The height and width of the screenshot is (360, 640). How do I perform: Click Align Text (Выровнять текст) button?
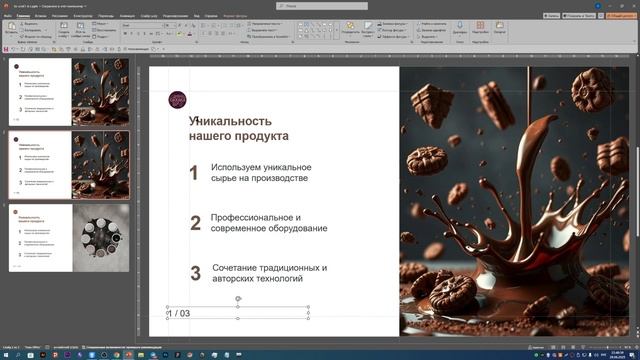point(263,30)
